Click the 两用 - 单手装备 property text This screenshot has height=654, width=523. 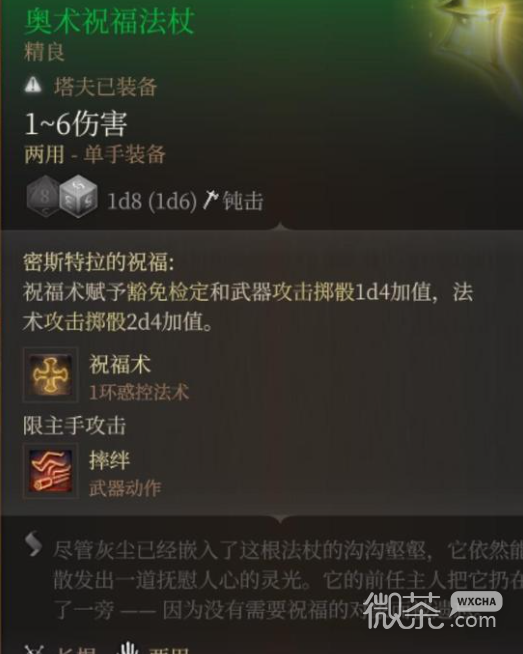click(95, 155)
